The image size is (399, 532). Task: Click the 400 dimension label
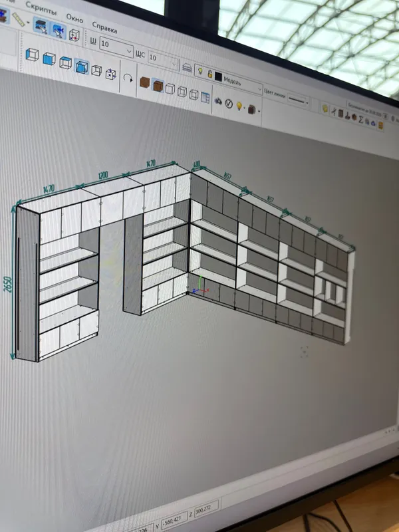(196, 165)
